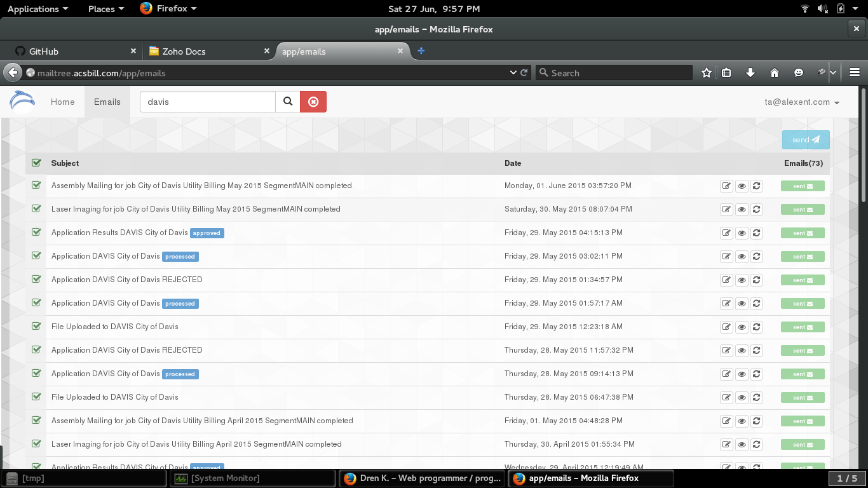Click refresh icon for Laser Imaging May 2015 row
The image size is (868, 488).
pos(756,210)
